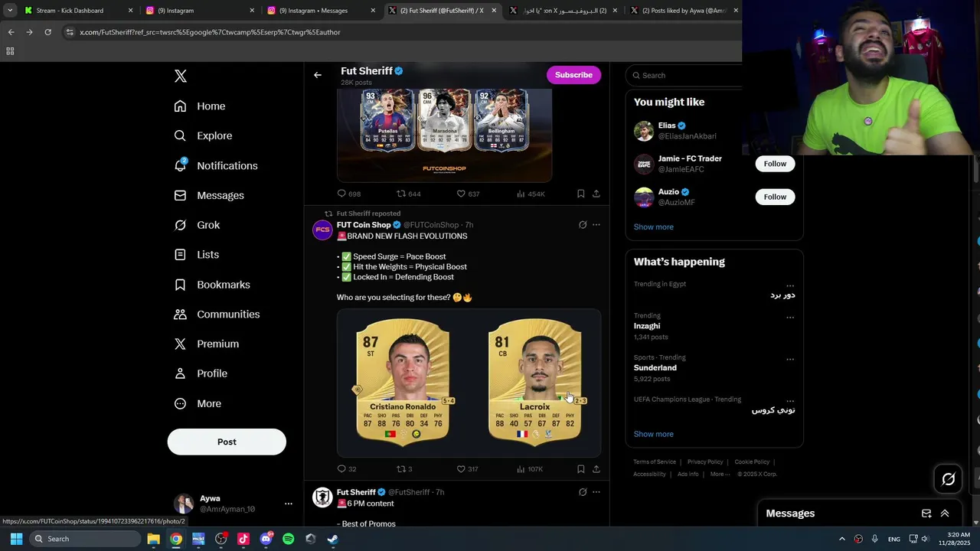The image size is (980, 551).
Task: Bookmark the FUT Coin Shop post
Action: click(580, 469)
